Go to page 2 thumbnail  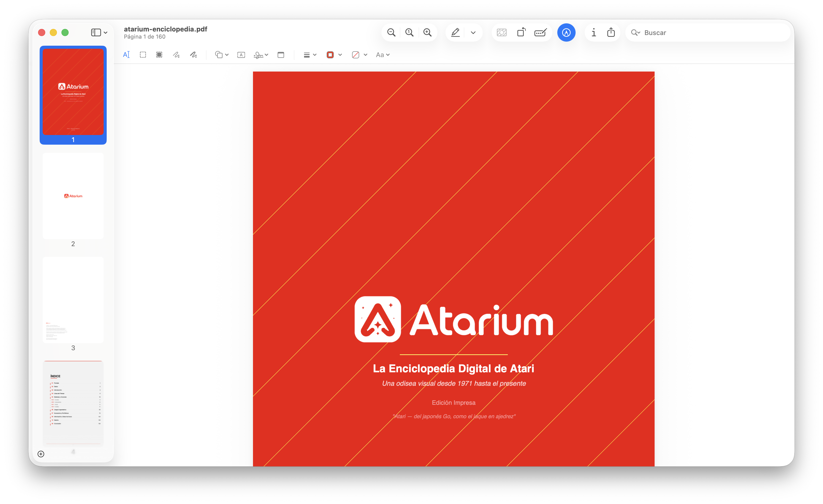click(x=73, y=196)
